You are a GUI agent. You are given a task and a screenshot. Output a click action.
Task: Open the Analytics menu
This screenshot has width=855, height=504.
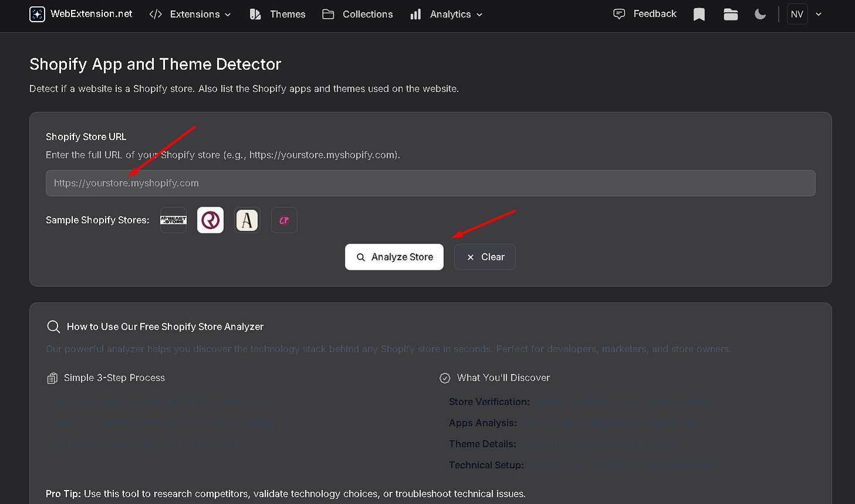pos(446,14)
